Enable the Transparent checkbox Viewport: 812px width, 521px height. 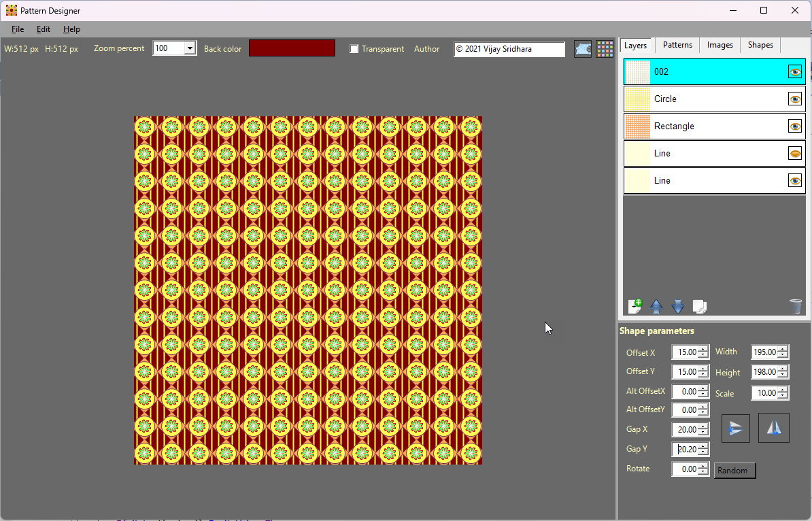[354, 49]
